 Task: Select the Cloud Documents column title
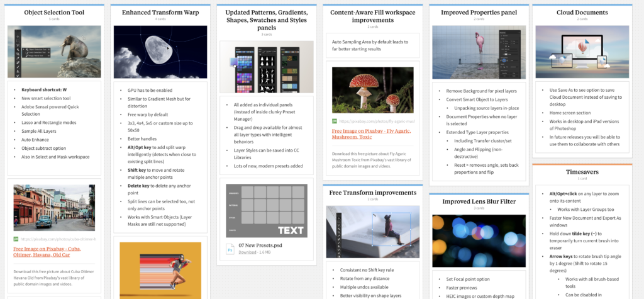pyautogui.click(x=582, y=13)
